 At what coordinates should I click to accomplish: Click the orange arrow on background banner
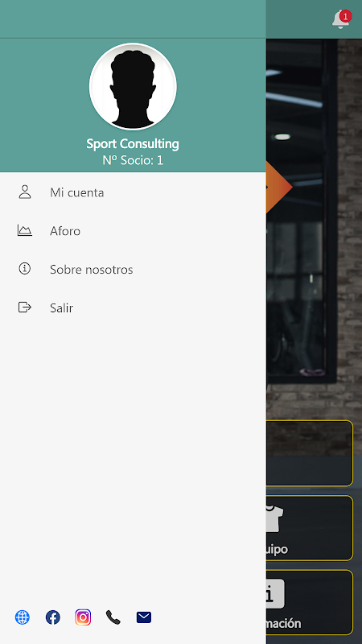pyautogui.click(x=279, y=187)
